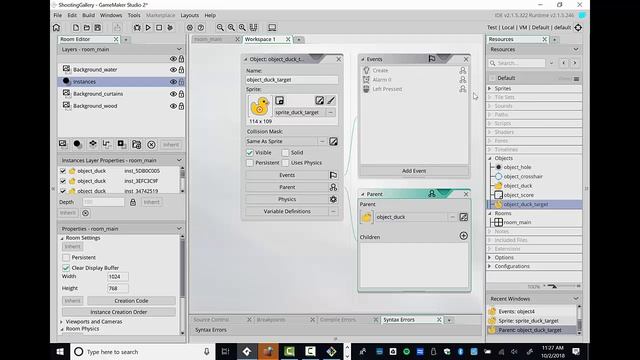
Task: Open a project with folder icon
Action: coord(87,28)
